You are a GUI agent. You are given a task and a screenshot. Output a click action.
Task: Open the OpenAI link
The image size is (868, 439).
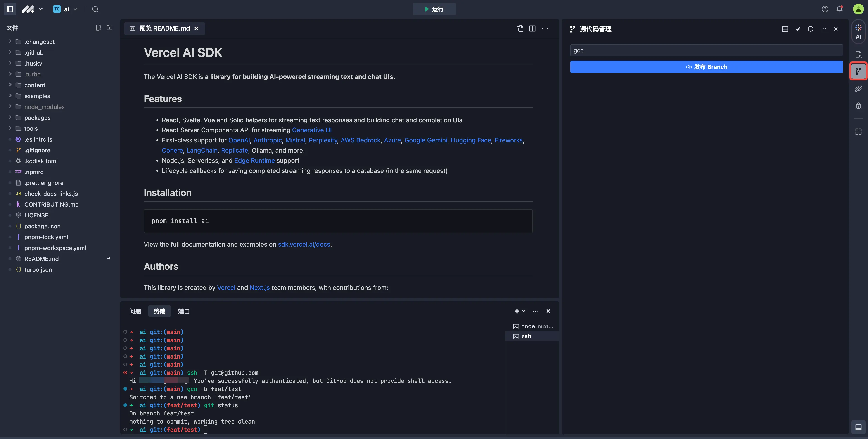239,140
